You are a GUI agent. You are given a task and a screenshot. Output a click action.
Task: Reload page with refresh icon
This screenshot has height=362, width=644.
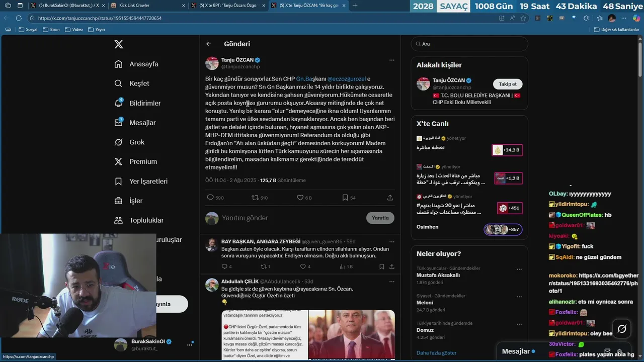[x=19, y=18]
